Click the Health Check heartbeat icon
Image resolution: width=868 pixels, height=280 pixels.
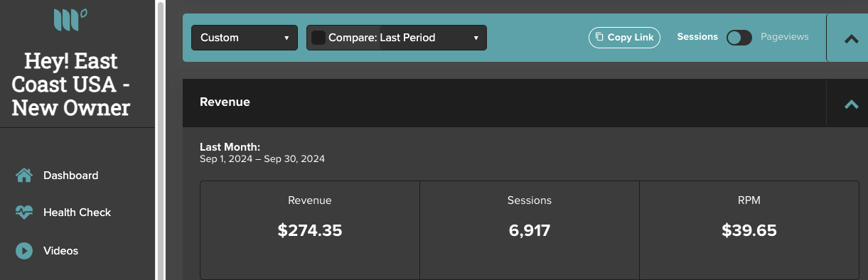(x=24, y=212)
